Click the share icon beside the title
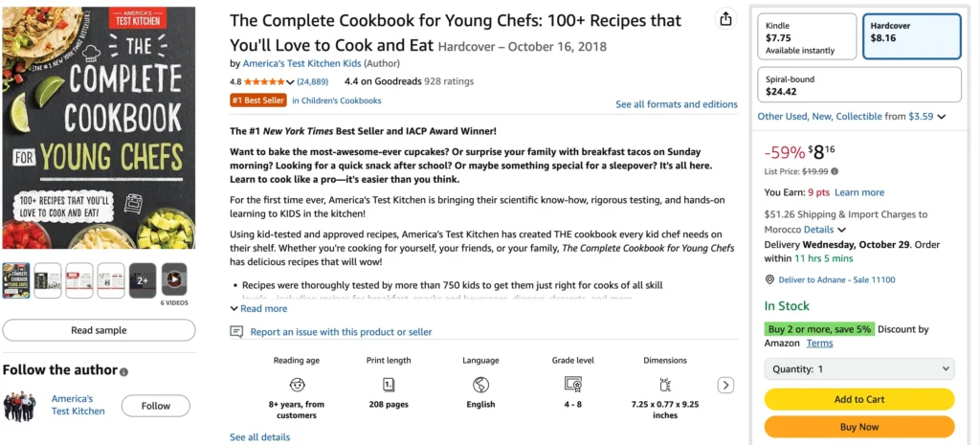 pyautogui.click(x=726, y=20)
